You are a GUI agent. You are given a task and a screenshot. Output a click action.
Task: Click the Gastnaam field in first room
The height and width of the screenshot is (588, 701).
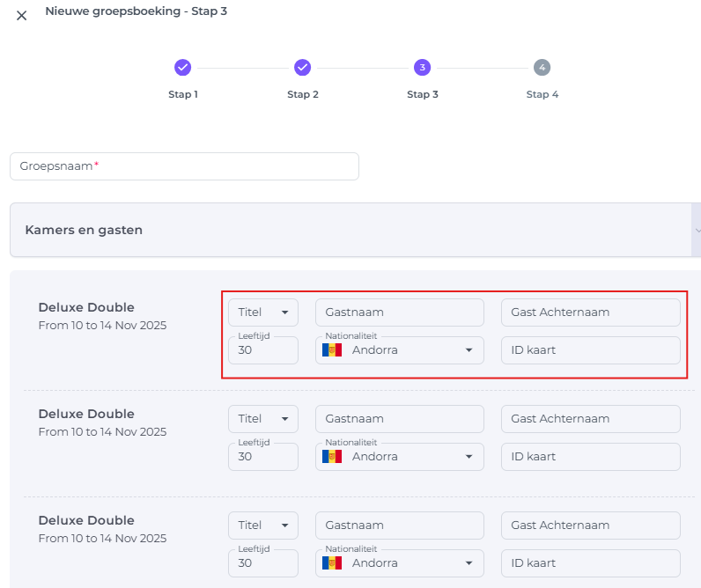(399, 312)
